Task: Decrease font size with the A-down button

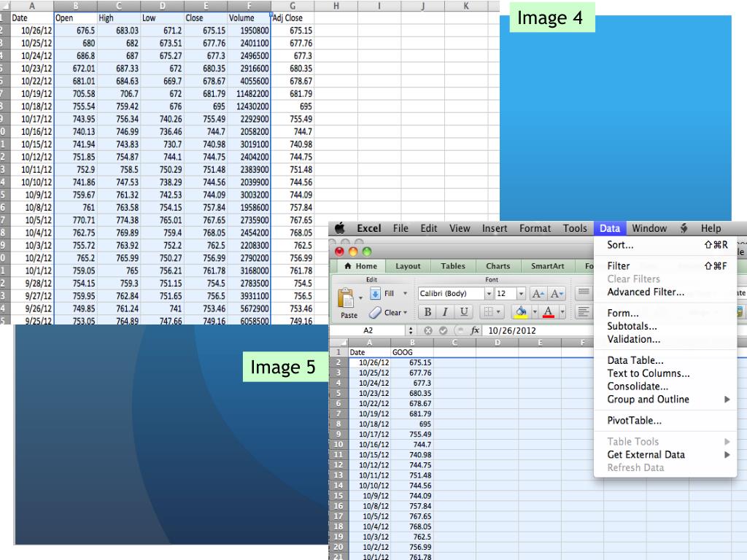Action: 555,293
